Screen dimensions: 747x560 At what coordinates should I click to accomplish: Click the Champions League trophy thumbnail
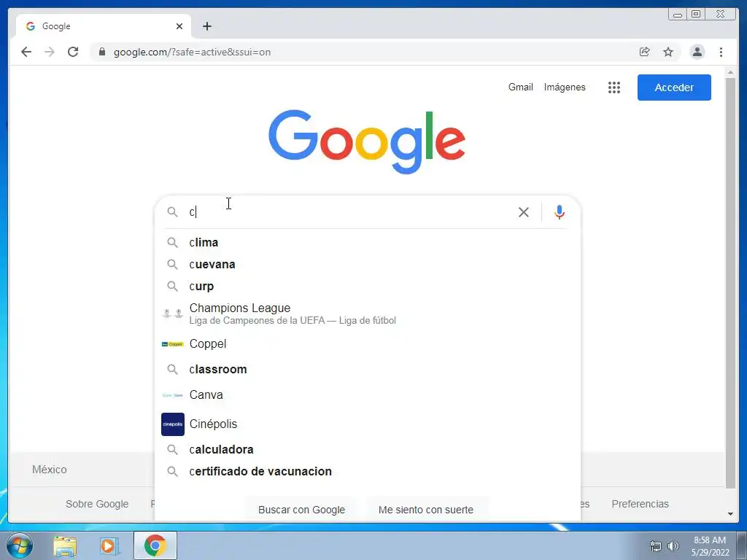pos(172,314)
